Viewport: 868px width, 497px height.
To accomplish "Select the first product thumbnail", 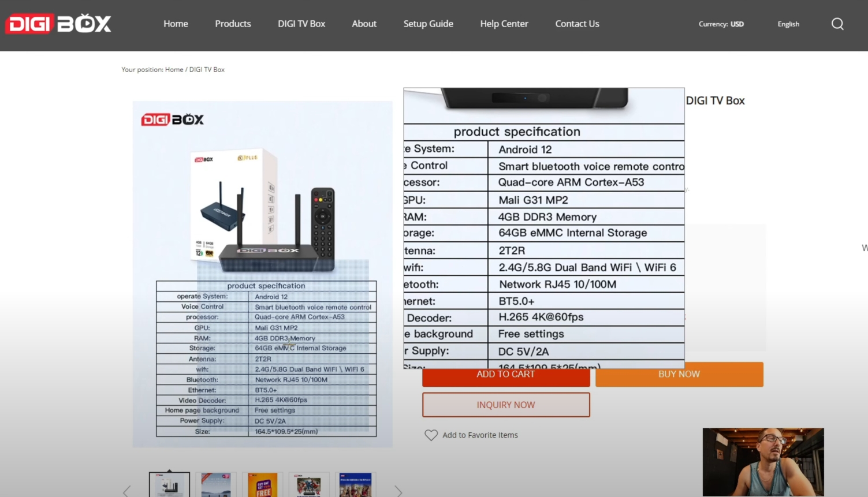I will (169, 485).
